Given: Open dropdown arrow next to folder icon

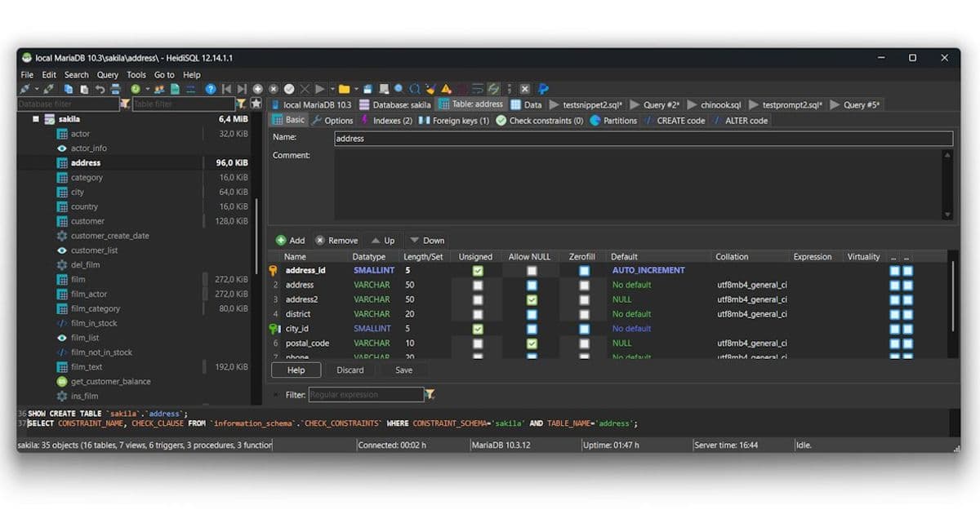Looking at the screenshot, I should click(x=356, y=89).
